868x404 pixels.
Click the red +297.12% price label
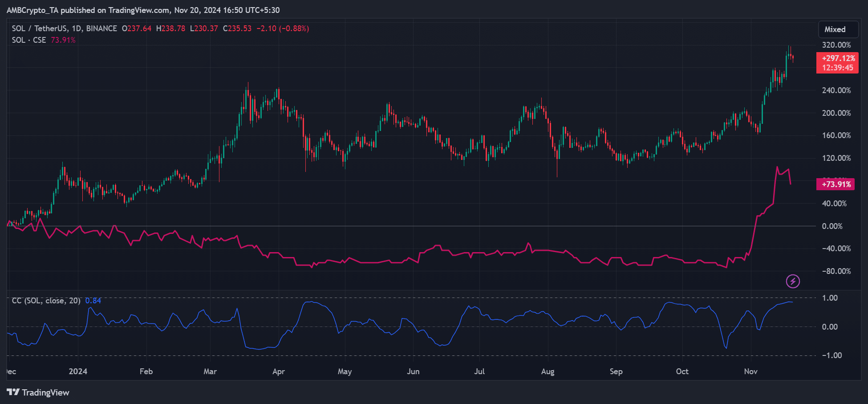pyautogui.click(x=838, y=58)
